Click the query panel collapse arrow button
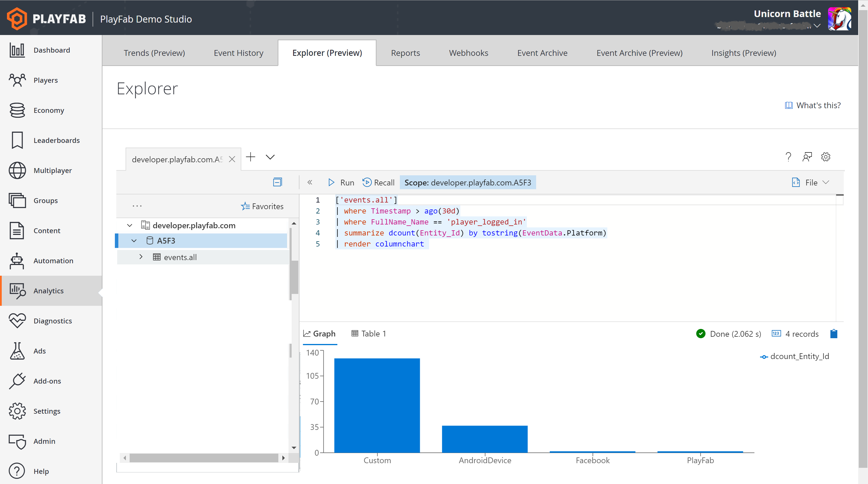 coord(309,183)
